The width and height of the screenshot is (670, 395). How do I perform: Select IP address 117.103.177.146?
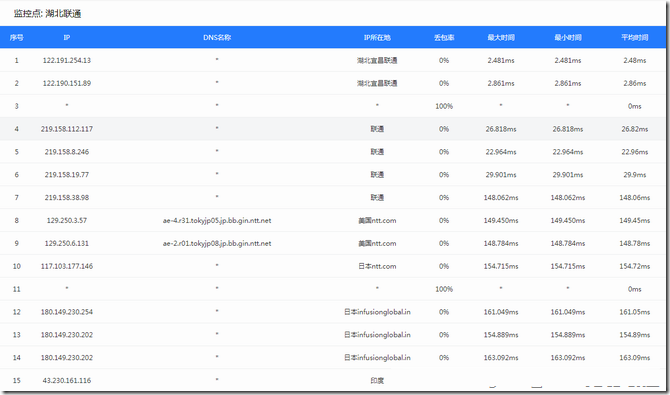coord(67,266)
